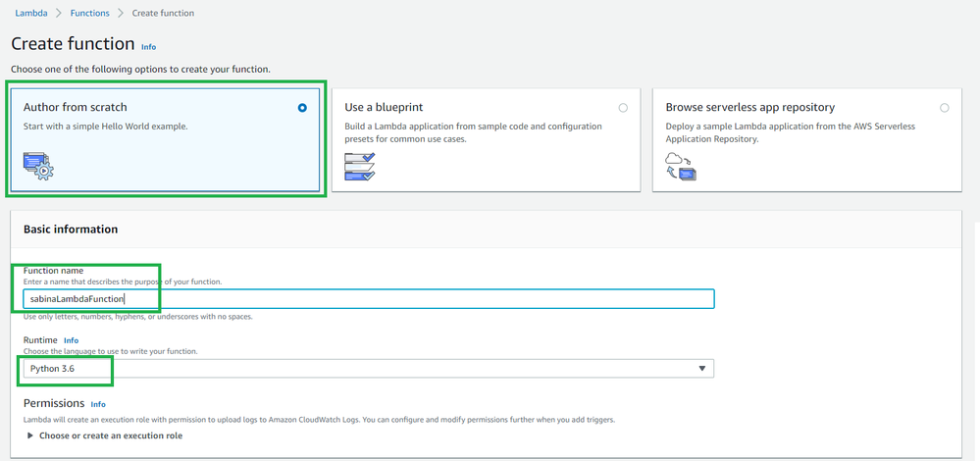The height and width of the screenshot is (461, 980).
Task: Click Browse serverless app repository card title
Action: click(749, 107)
